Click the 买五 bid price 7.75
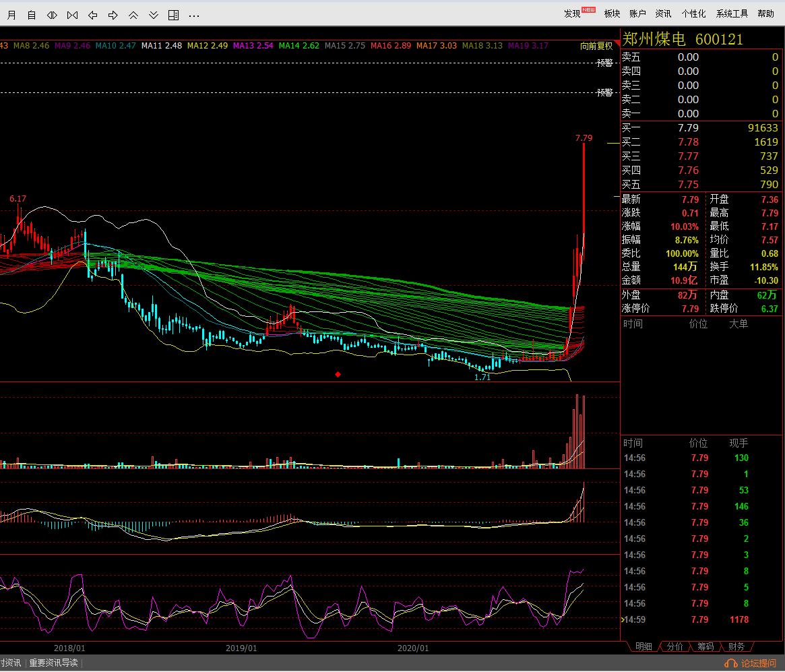This screenshot has width=785, height=672. pyautogui.click(x=688, y=185)
